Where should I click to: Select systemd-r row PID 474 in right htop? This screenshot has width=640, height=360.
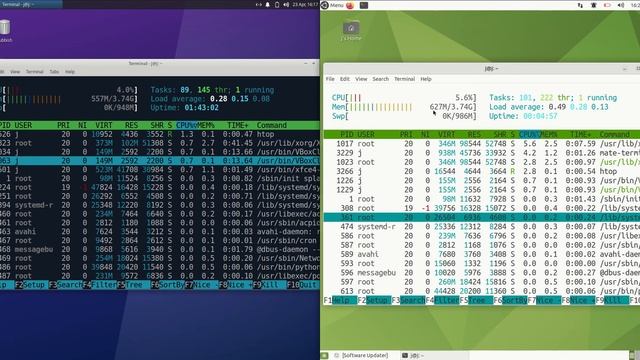(482, 227)
